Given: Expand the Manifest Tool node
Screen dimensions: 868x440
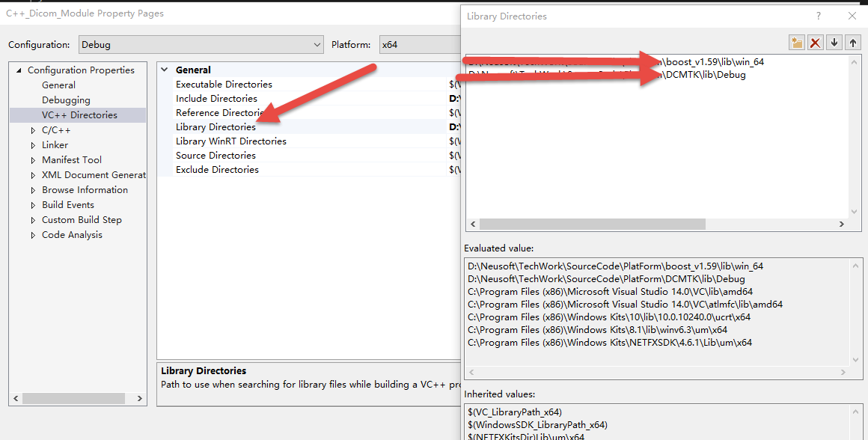Looking at the screenshot, I should [32, 159].
